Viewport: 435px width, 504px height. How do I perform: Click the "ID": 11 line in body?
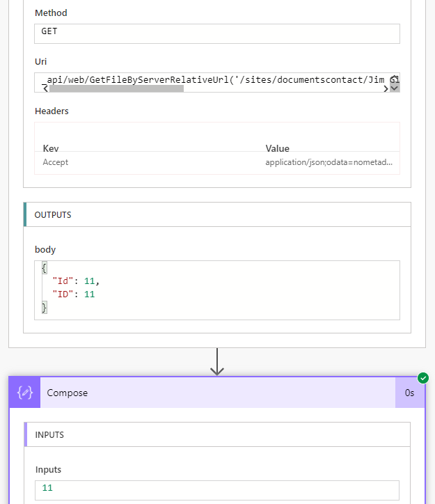(74, 294)
